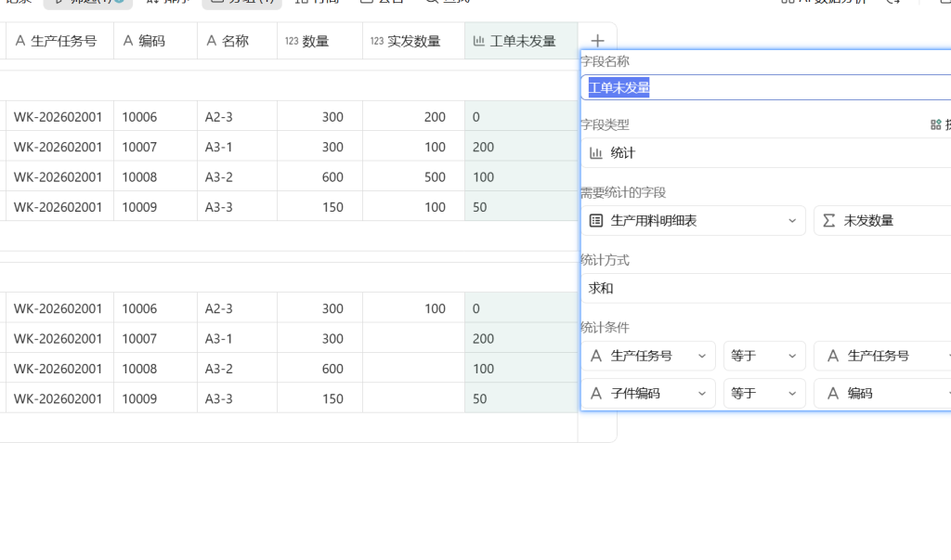951x560 pixels.
Task: Open the 名称 column header
Action: (237, 41)
